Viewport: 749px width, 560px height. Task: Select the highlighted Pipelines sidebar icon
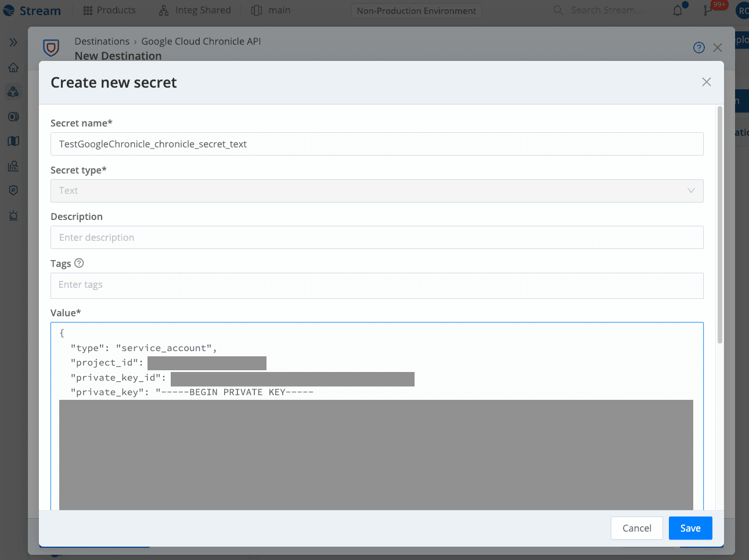pos(13,92)
